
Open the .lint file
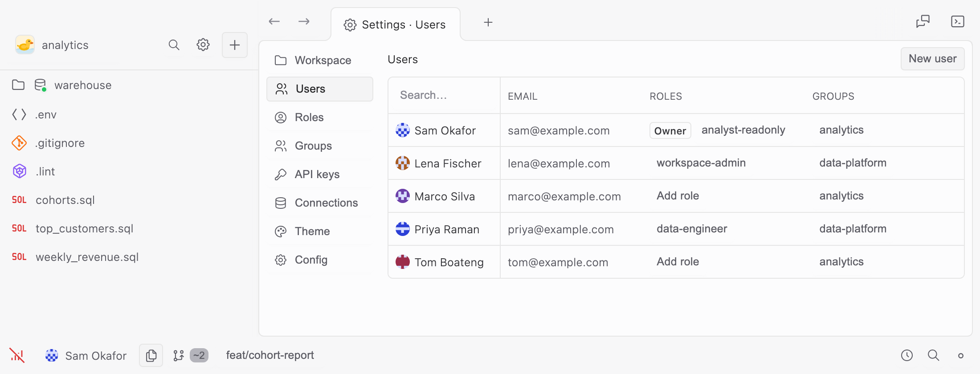coord(129,171)
